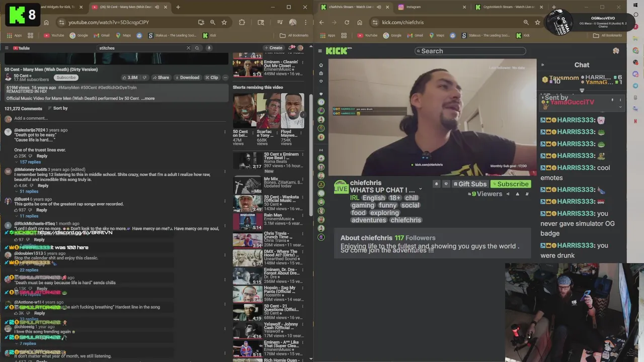Open Kick bookmark in Kick window bar
644x362 pixels.
pyautogui.click(x=523, y=35)
